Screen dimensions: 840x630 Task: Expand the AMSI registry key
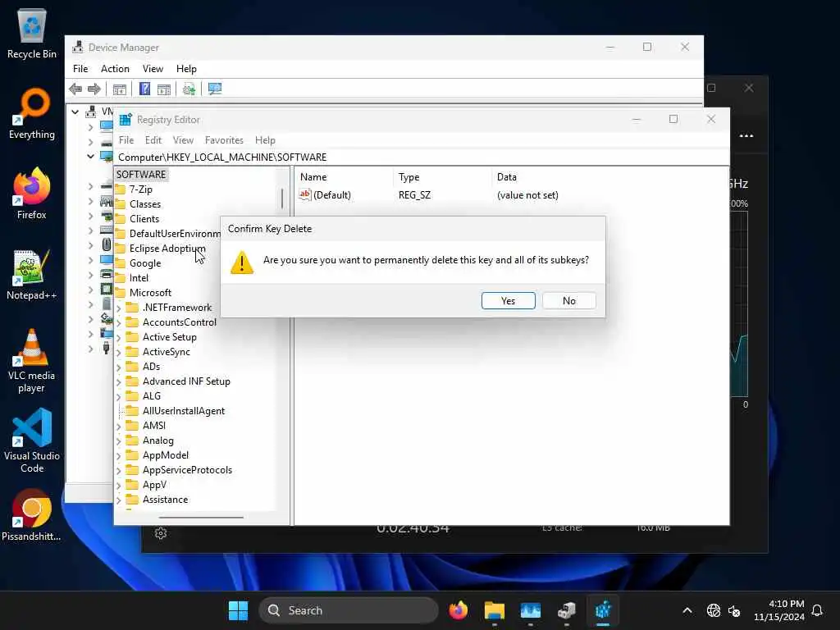(119, 427)
